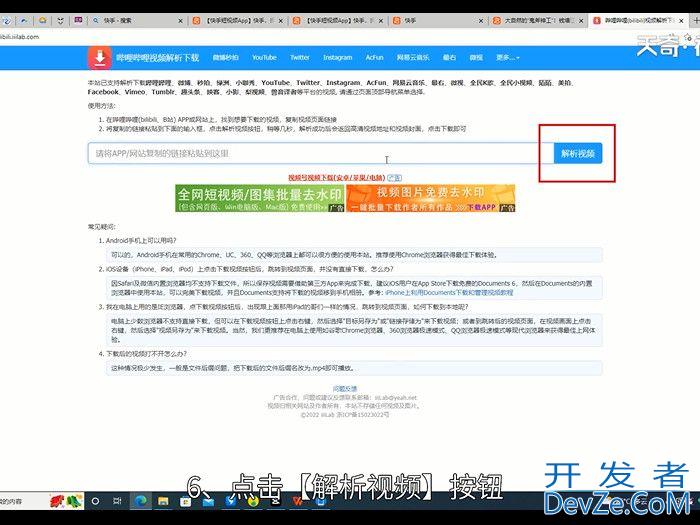This screenshot has width=700, height=525.
Task: Click the 最右 nav item
Action: pos(449,58)
